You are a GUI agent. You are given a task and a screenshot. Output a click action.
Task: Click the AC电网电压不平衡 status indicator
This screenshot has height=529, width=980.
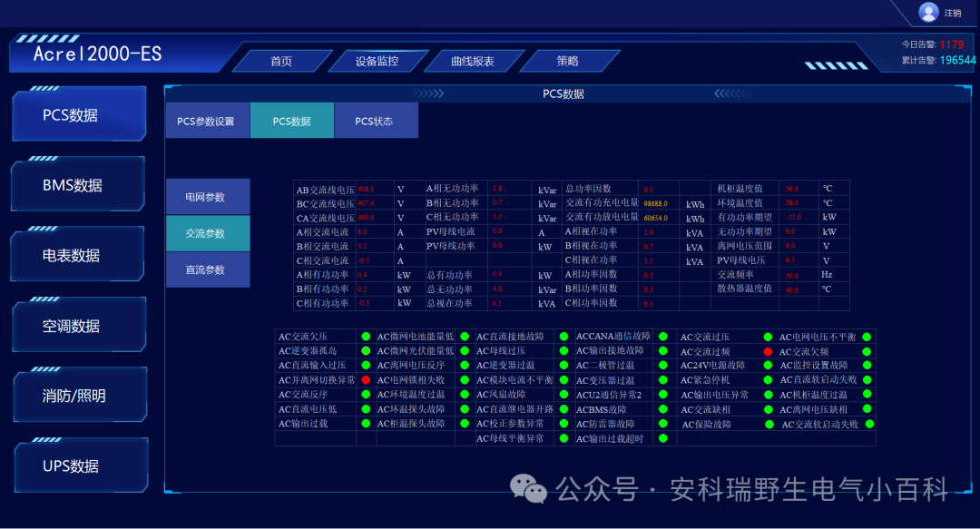tap(867, 337)
